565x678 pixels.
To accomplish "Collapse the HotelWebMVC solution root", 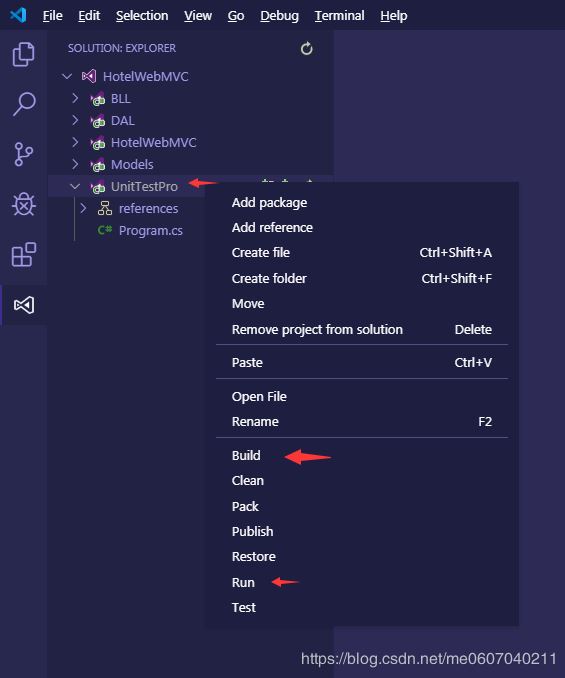I will 67,77.
